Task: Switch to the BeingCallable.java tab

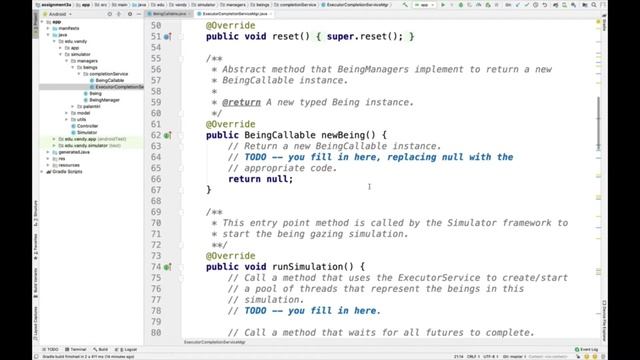Action: tap(169, 14)
